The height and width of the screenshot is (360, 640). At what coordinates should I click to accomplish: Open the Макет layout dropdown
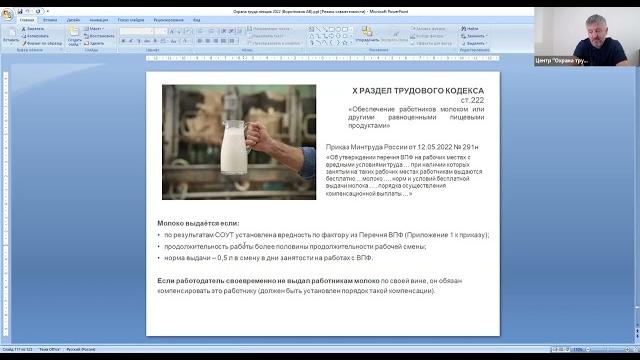[x=94, y=29]
